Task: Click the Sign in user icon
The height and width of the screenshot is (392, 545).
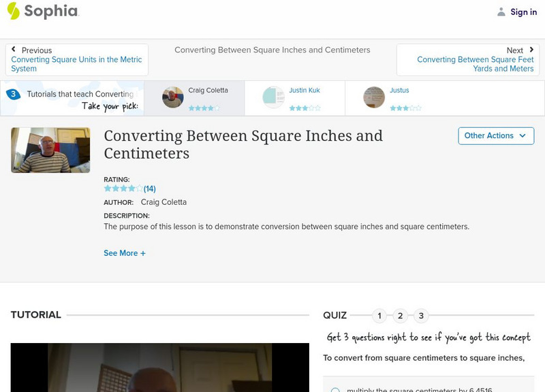Action: (x=501, y=12)
